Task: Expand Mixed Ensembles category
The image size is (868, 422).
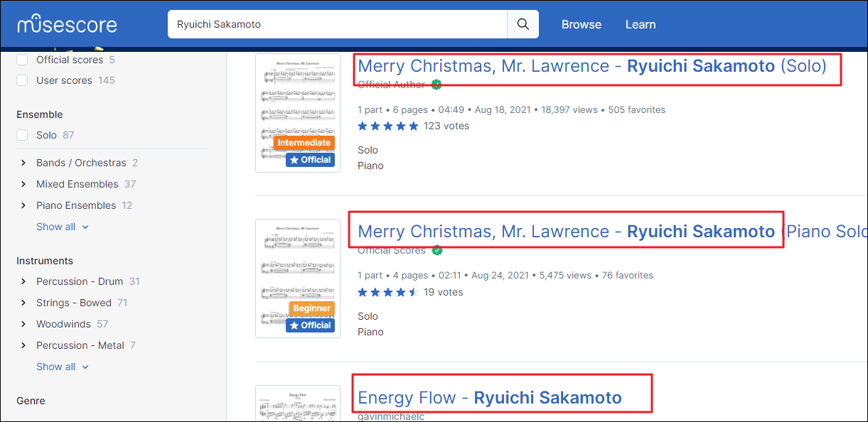Action: point(23,184)
